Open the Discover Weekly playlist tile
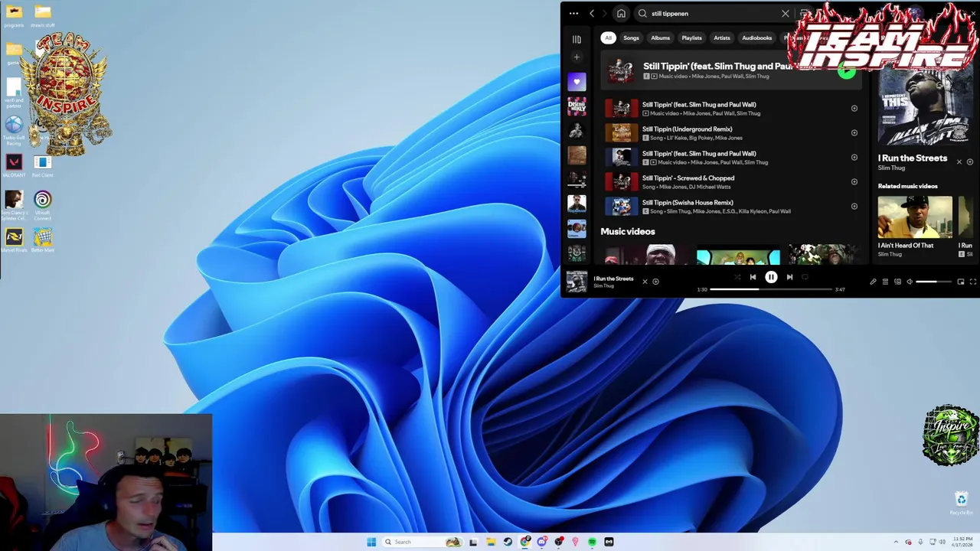The width and height of the screenshot is (980, 551). click(577, 106)
